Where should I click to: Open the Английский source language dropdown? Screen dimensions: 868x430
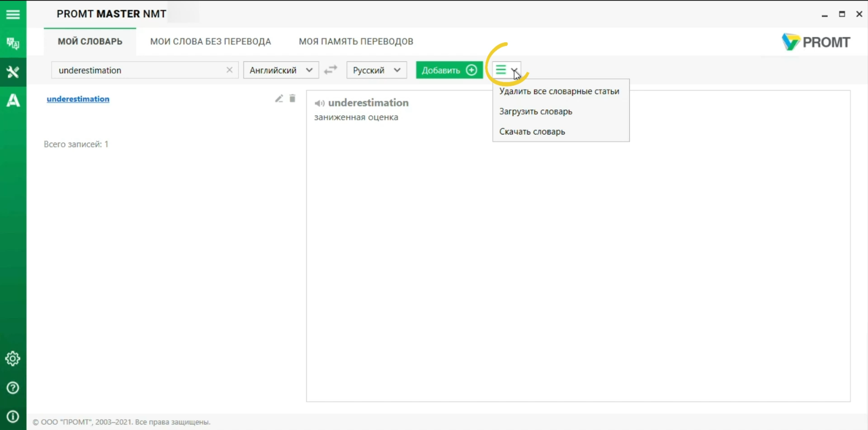[x=281, y=70]
